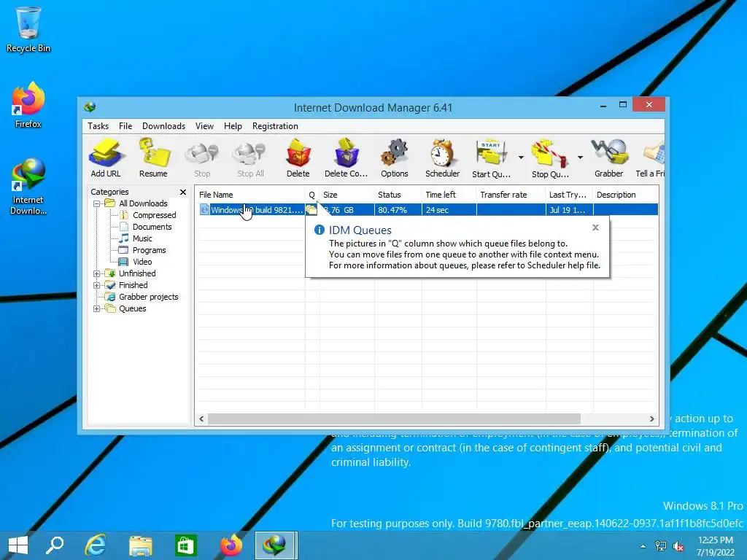Open the Scheduler clock icon
747x560 pixels.
[443, 158]
